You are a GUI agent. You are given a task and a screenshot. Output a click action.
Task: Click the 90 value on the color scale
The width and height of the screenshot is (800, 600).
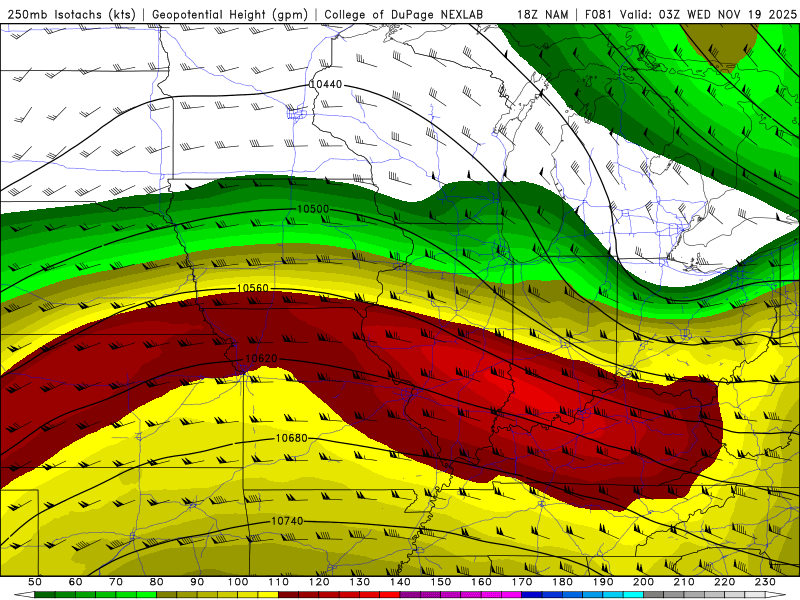197,582
